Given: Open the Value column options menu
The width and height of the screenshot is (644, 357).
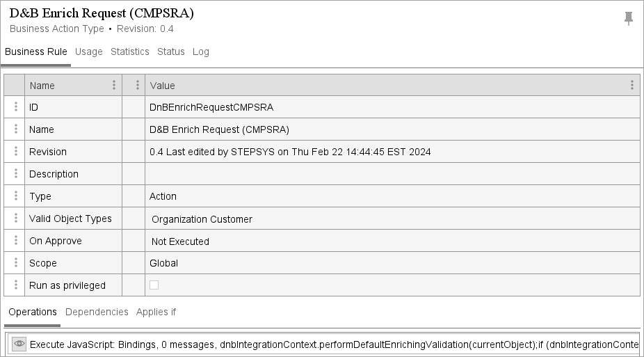Looking at the screenshot, I should pos(631,85).
